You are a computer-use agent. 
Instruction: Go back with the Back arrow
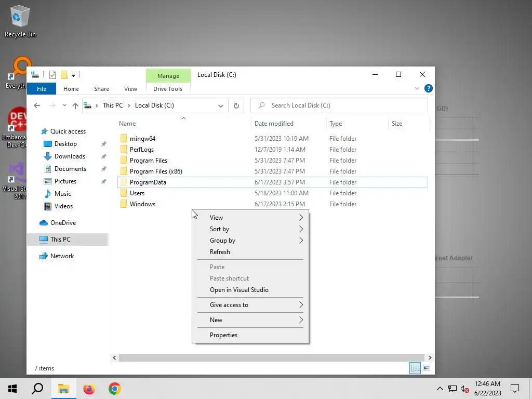coord(37,105)
